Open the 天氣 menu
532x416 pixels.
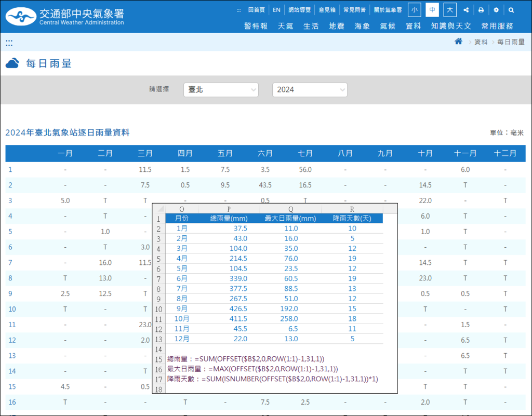[285, 26]
